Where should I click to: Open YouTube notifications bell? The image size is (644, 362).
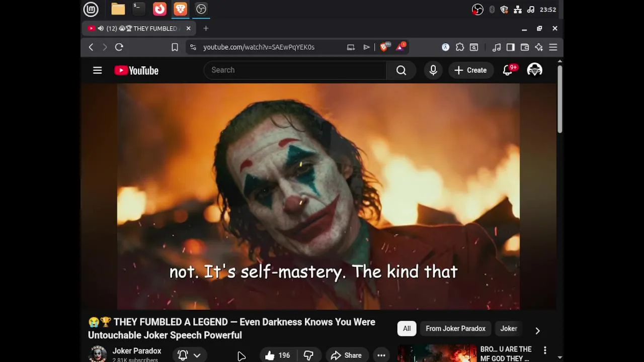point(508,70)
